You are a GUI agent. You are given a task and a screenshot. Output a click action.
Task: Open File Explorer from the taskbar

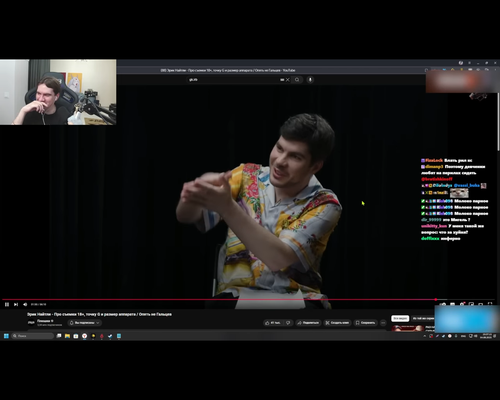pyautogui.click(x=67, y=336)
